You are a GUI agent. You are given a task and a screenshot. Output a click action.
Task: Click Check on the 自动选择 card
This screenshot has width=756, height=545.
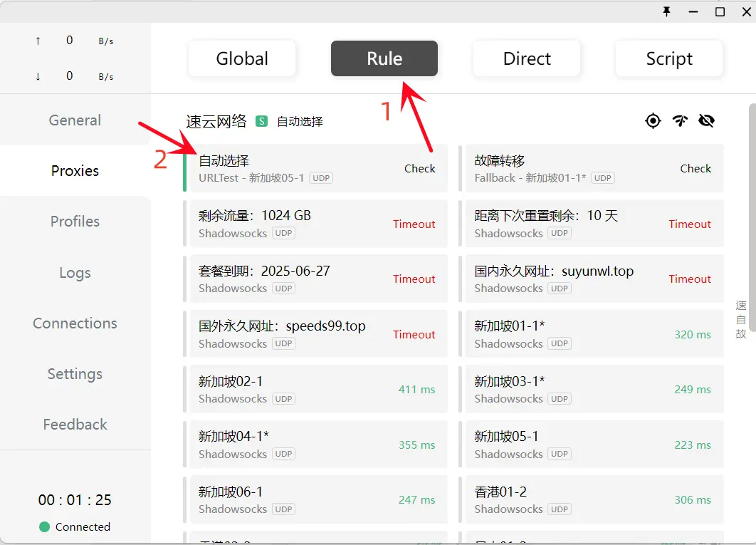pos(419,168)
